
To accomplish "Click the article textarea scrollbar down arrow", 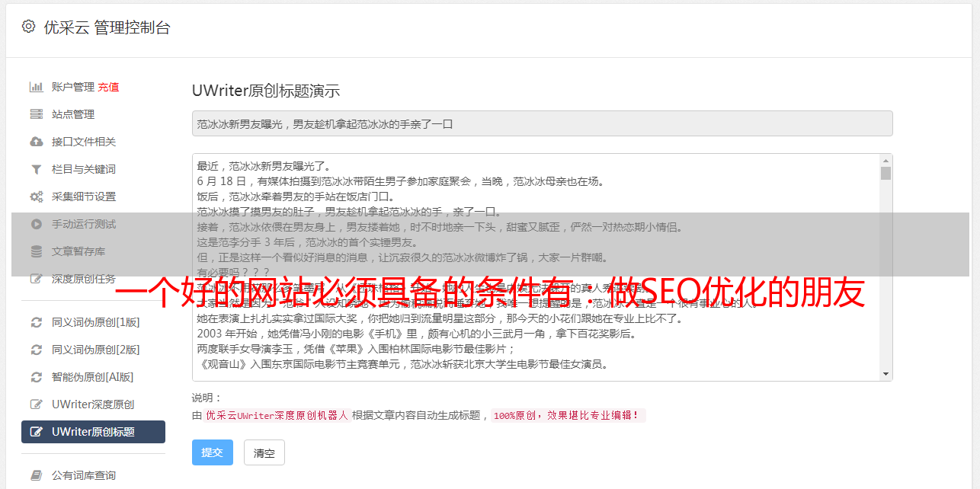I will point(886,374).
